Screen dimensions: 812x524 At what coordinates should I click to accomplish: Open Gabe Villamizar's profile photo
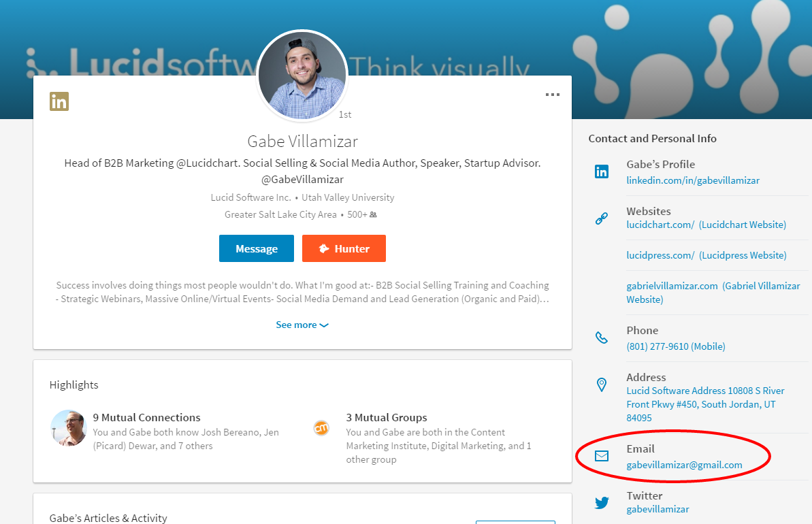[302, 76]
